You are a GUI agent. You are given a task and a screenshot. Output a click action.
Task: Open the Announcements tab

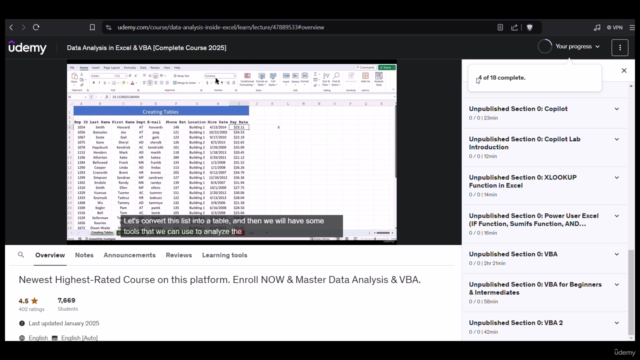click(x=129, y=255)
